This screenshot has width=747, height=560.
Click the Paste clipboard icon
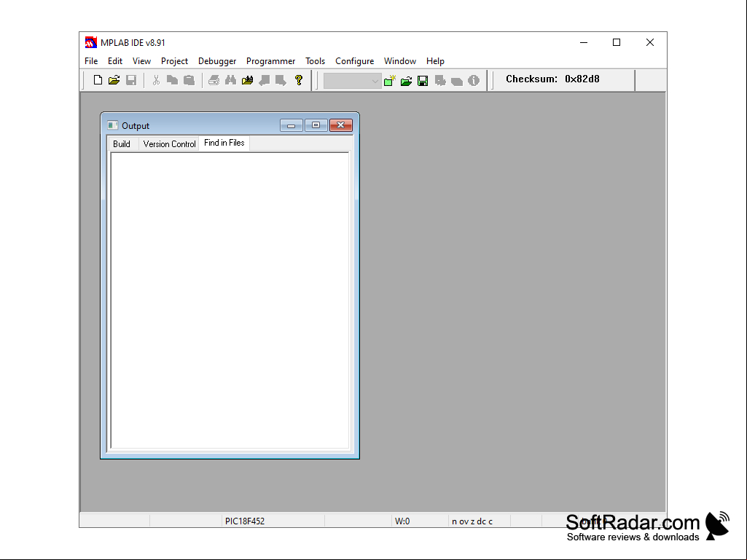(x=189, y=80)
